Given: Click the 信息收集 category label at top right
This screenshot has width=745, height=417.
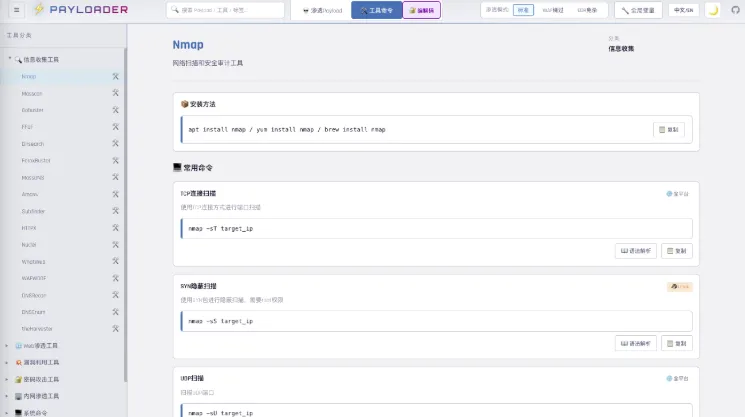Looking at the screenshot, I should pos(621,48).
